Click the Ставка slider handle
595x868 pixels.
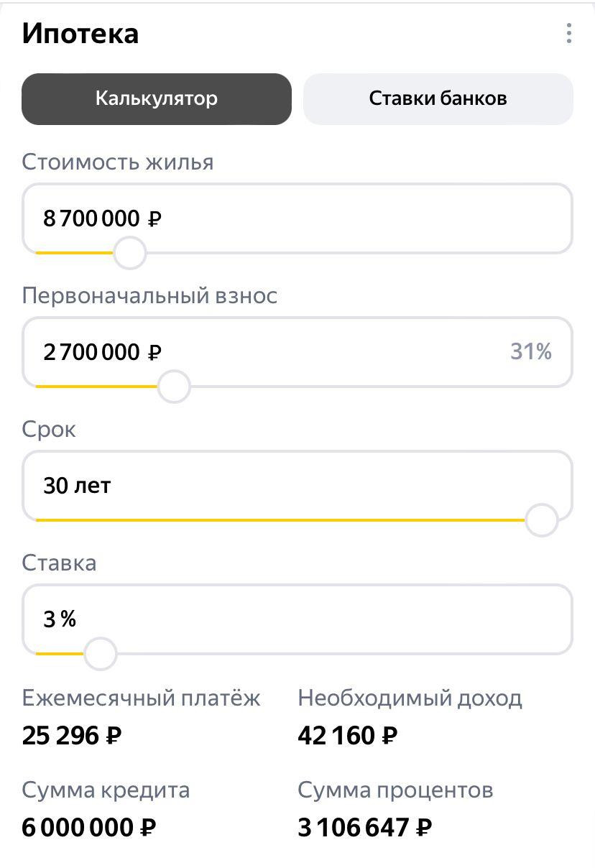[100, 654]
